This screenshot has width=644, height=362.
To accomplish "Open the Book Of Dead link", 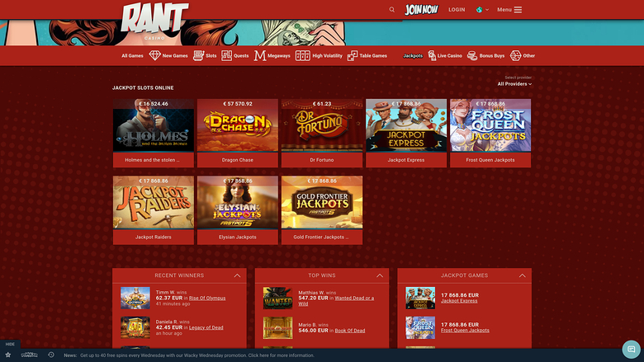I will (x=350, y=331).
